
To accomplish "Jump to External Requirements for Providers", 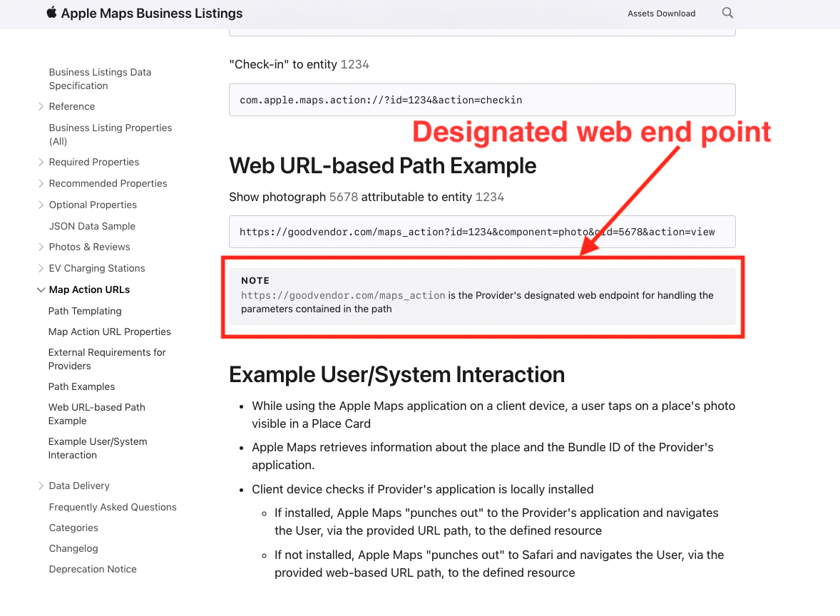I will (x=107, y=359).
